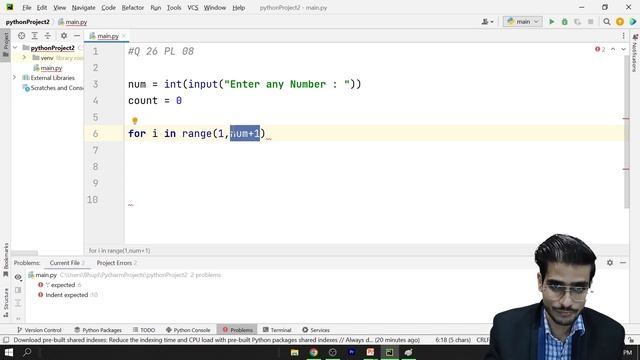Open the user account icon
Screen dimensions: 640x360
click(x=487, y=22)
